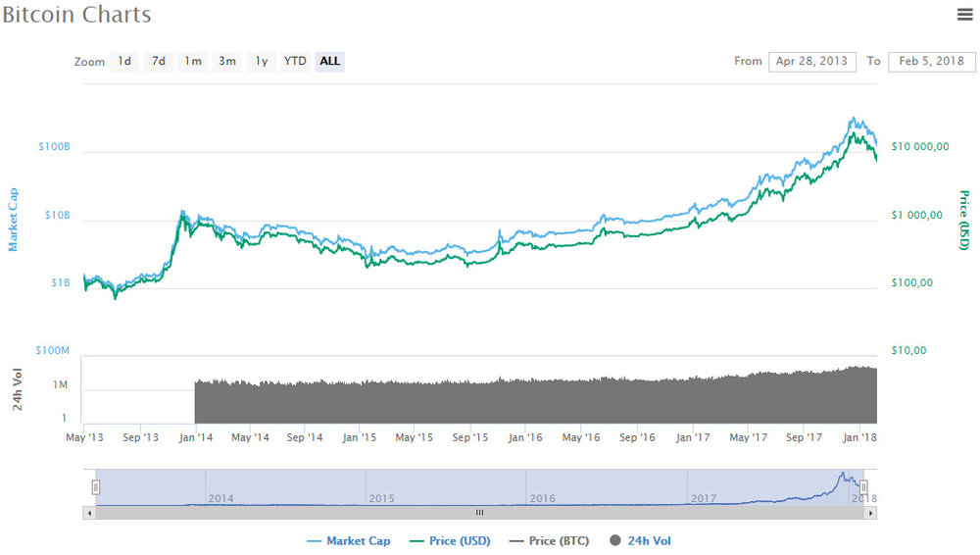
Task: Click the $1 000,00 price axis label
Action: (x=917, y=215)
